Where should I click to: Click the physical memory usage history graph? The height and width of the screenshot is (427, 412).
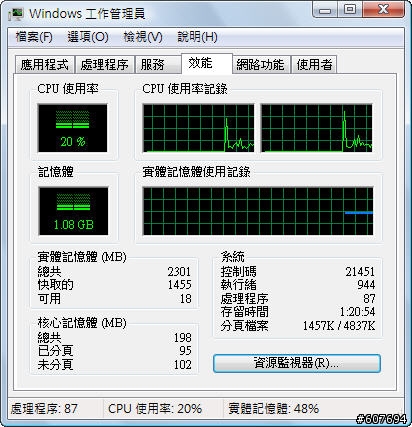[258, 211]
